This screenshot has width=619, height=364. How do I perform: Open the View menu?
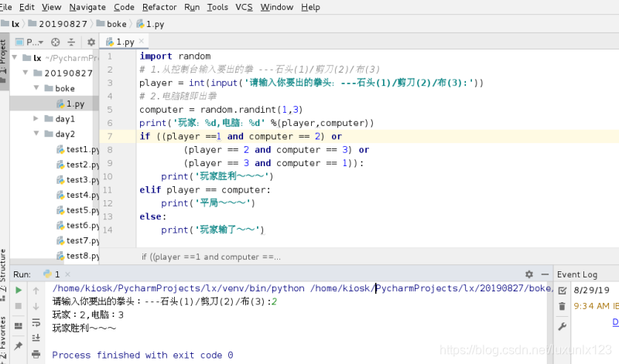52,7
